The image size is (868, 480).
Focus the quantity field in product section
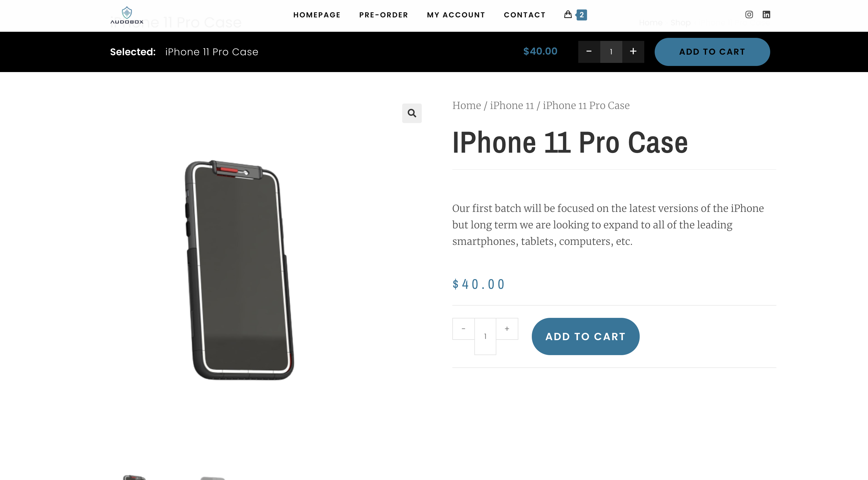point(485,336)
